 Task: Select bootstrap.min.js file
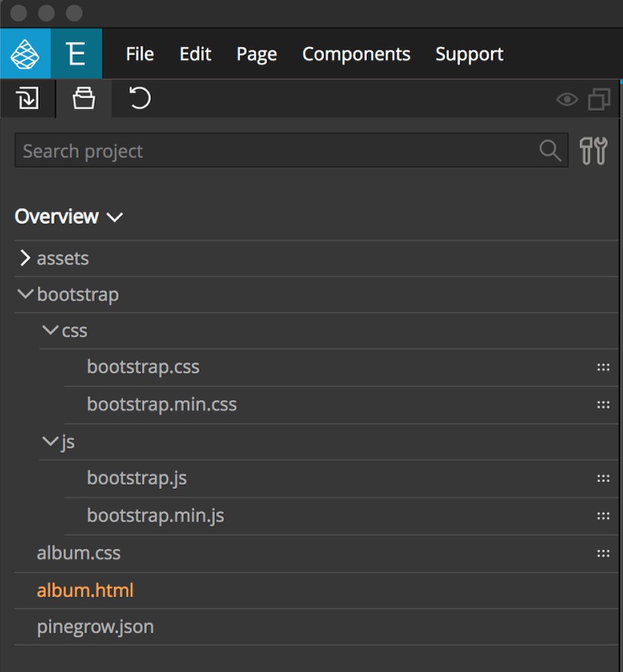tap(155, 516)
